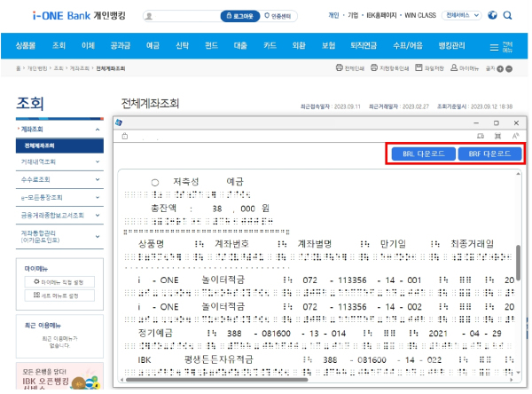Select 전체계좌조회 in sidebar

click(x=59, y=146)
